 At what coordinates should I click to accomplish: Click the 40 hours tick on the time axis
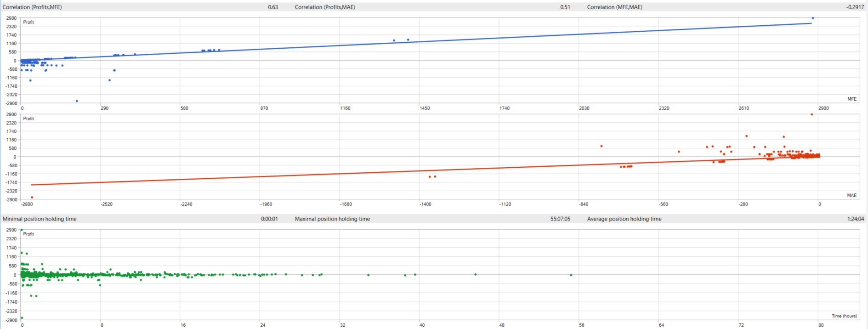click(422, 325)
